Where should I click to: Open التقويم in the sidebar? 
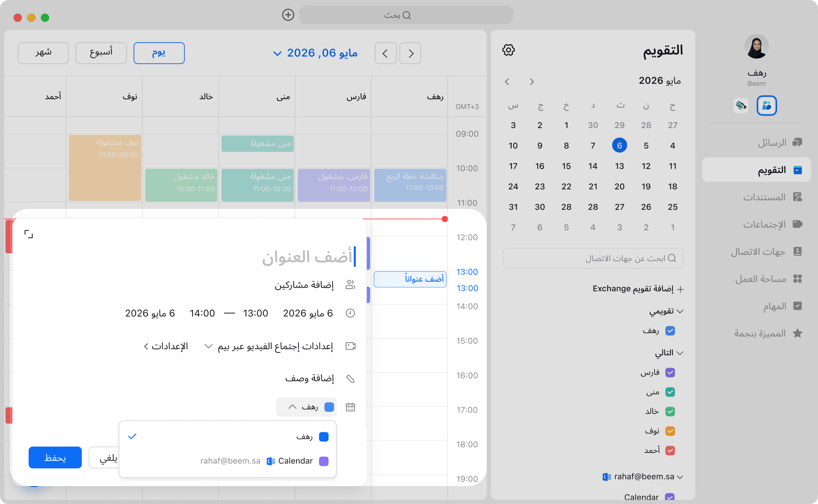coord(756,170)
